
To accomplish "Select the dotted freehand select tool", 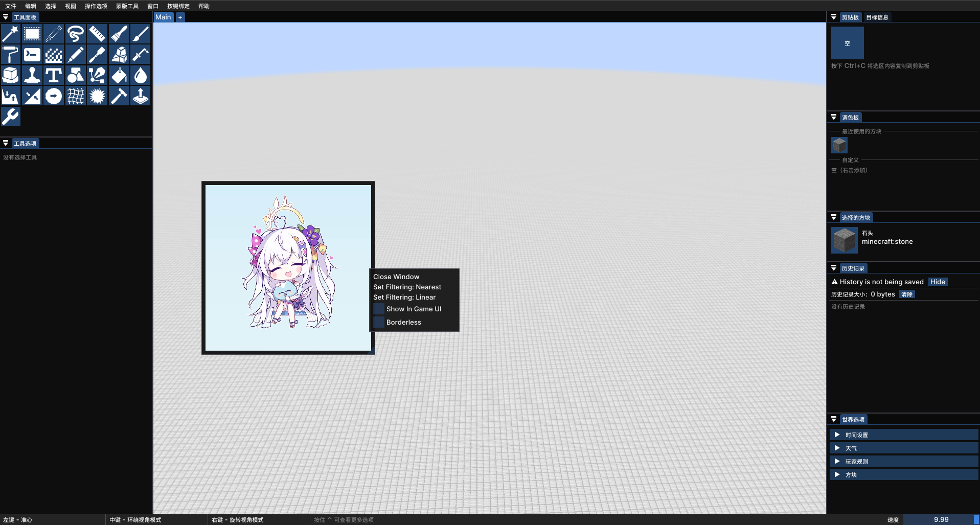I will [x=54, y=34].
